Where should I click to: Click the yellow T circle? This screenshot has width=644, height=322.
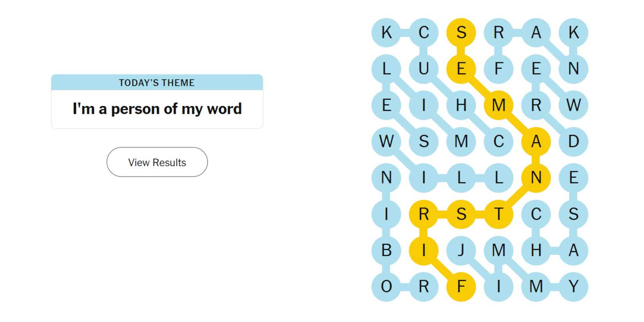[x=498, y=214]
